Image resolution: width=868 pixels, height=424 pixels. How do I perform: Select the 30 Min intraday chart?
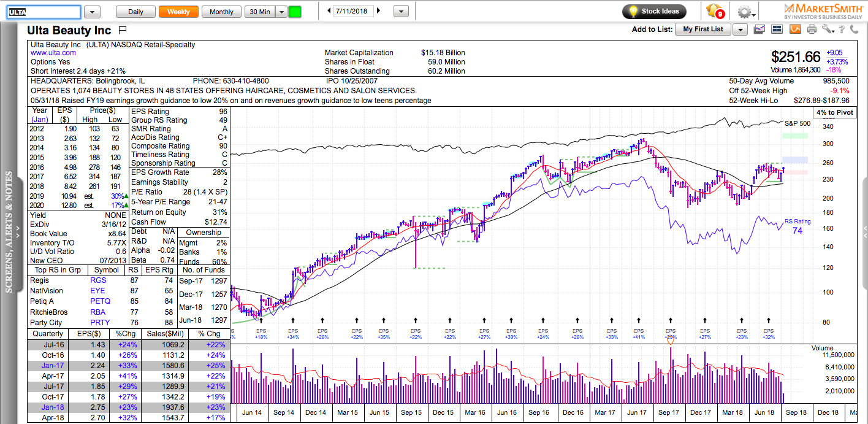(259, 12)
